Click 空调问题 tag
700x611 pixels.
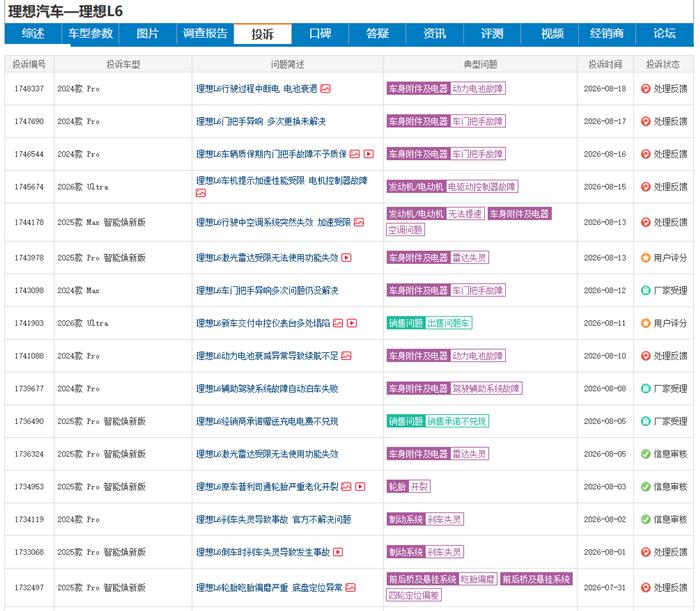coord(405,230)
